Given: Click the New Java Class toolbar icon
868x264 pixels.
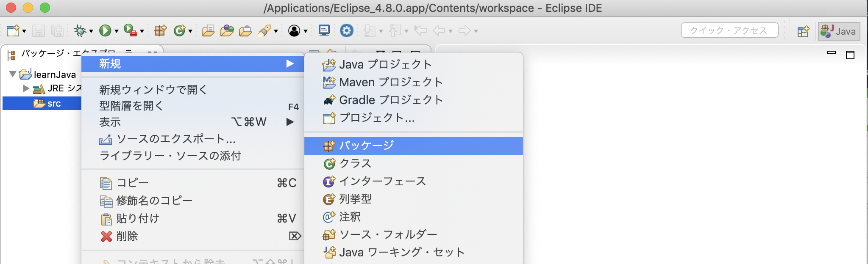Looking at the screenshot, I should (179, 30).
